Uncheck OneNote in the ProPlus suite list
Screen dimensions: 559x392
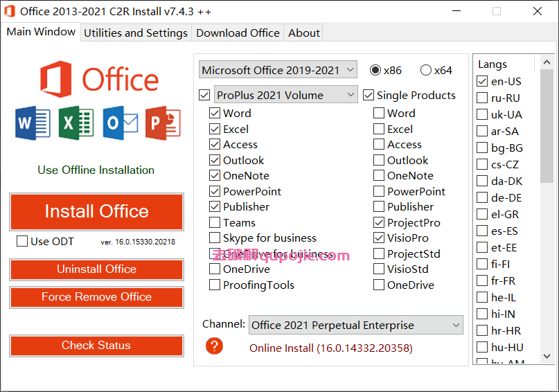click(x=215, y=175)
